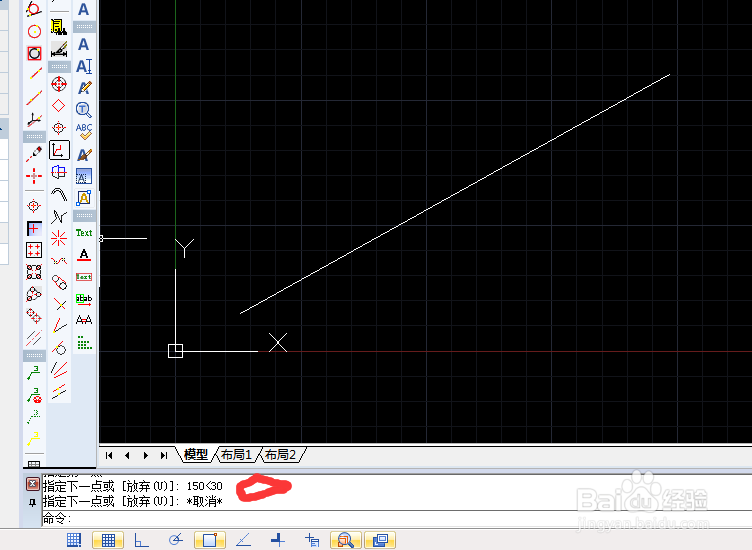Image resolution: width=752 pixels, height=550 pixels.
Task: Toggle dynamic input in status bar
Action: pyautogui.click(x=312, y=540)
